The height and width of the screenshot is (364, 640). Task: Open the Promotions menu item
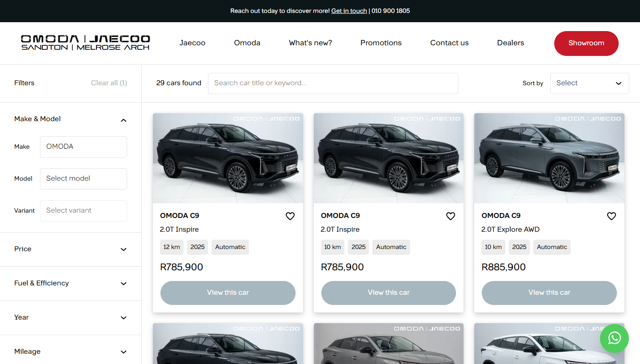pos(381,43)
